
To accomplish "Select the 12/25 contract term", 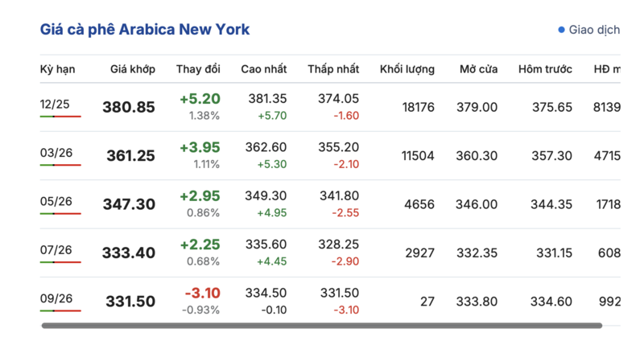I will click(55, 104).
